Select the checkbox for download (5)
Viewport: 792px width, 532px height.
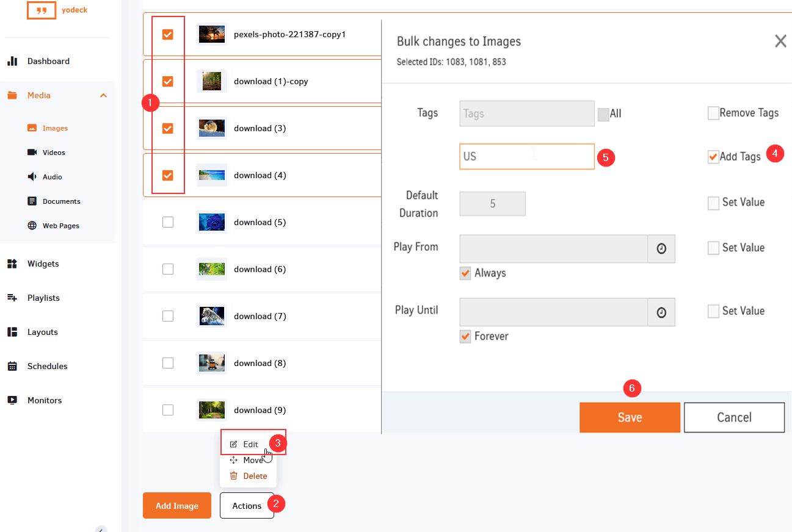tap(168, 222)
